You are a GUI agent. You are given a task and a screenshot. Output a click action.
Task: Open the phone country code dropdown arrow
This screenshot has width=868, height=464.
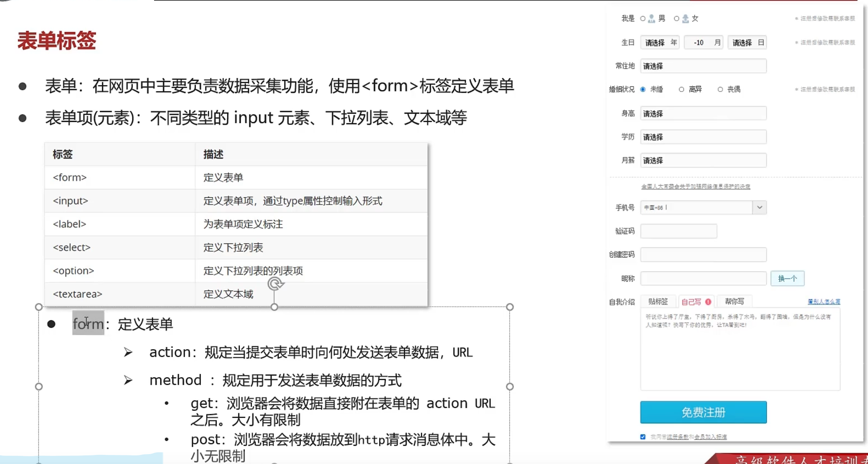(760, 208)
